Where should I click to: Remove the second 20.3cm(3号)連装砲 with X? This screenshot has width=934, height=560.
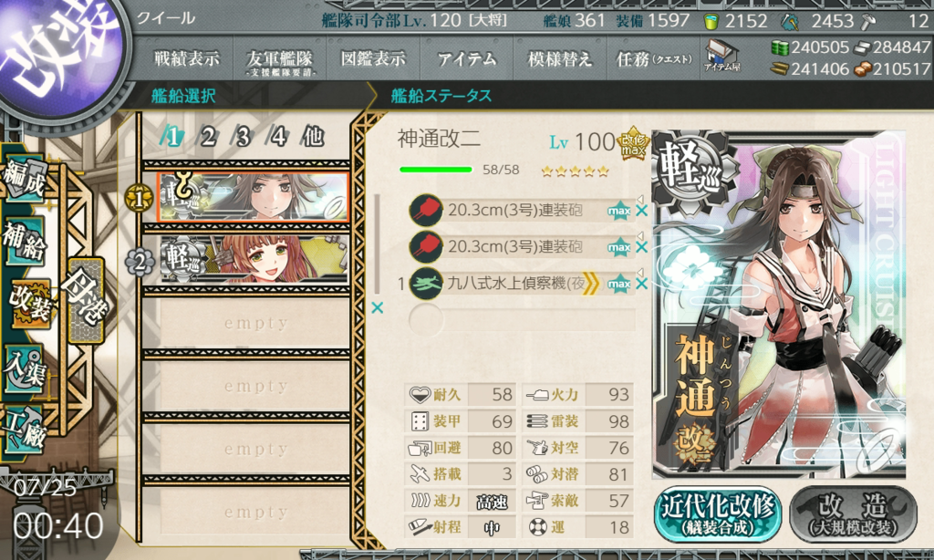(x=641, y=246)
